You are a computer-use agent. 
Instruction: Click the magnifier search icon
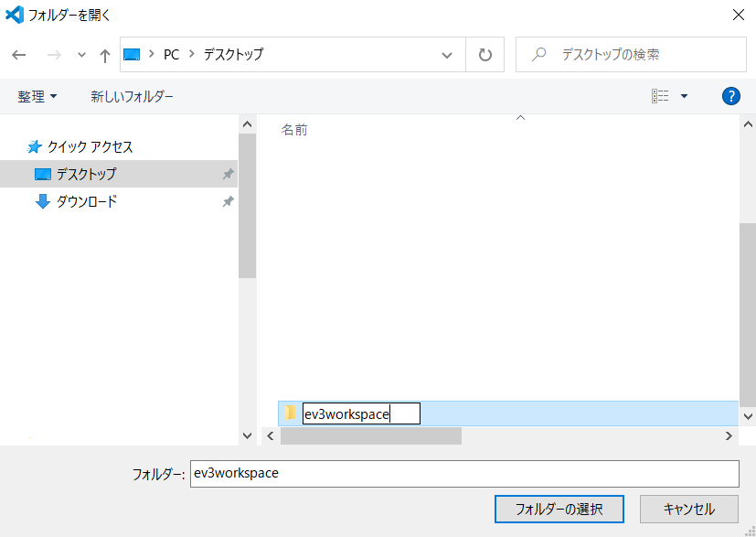[538, 55]
